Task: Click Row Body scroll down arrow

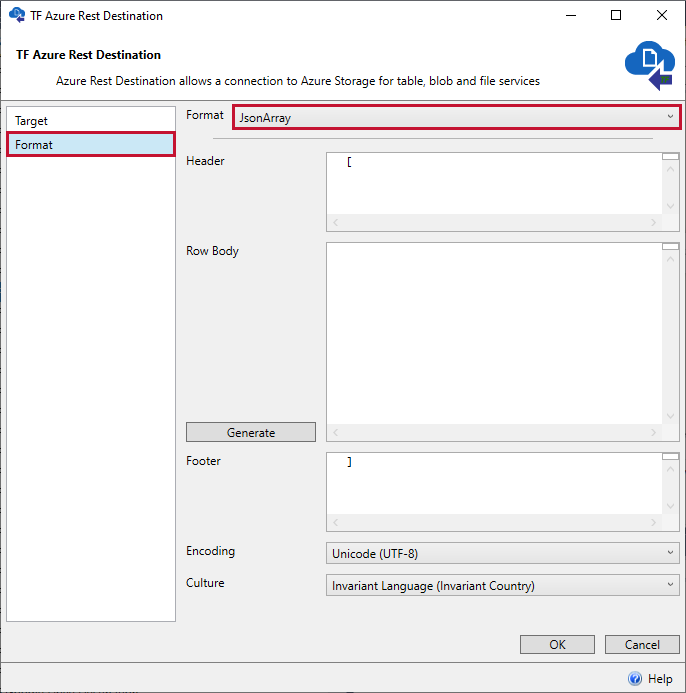Action: (x=671, y=416)
